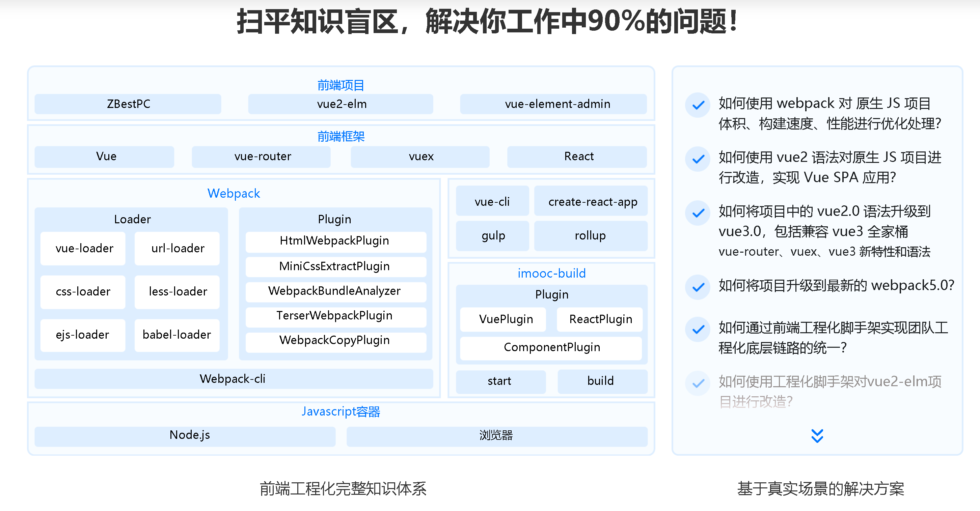Click the Node.js container box
Viewport: 980px width, 511px height.
tap(185, 436)
